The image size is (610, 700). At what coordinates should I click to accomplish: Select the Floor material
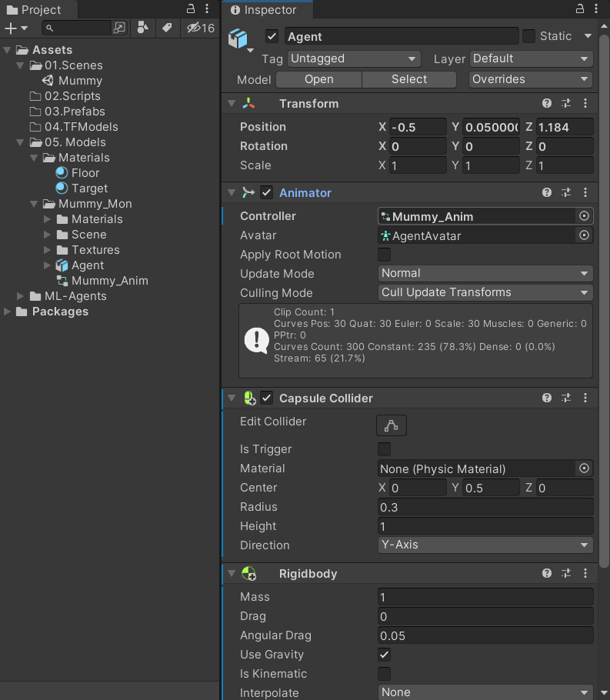click(77, 173)
